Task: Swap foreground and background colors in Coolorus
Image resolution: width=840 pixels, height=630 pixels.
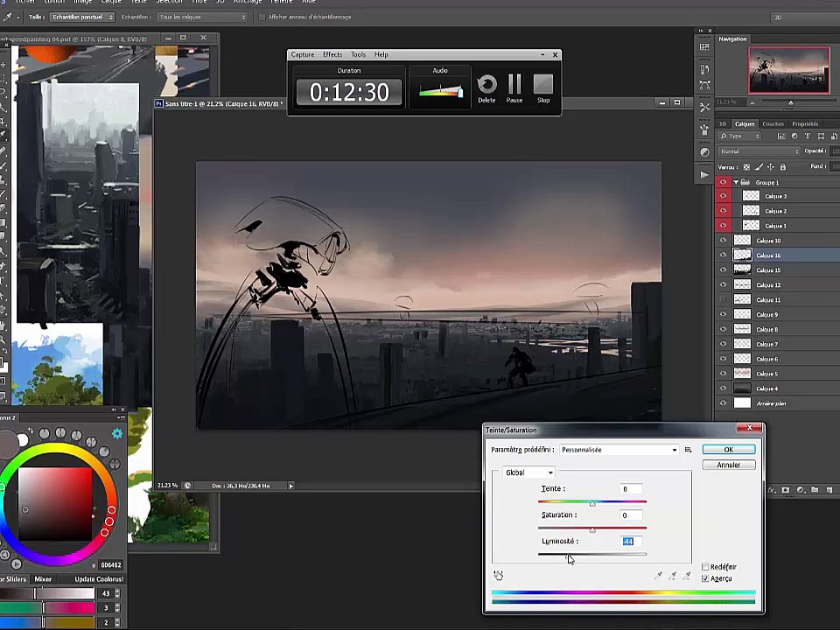Action: [x=31, y=430]
